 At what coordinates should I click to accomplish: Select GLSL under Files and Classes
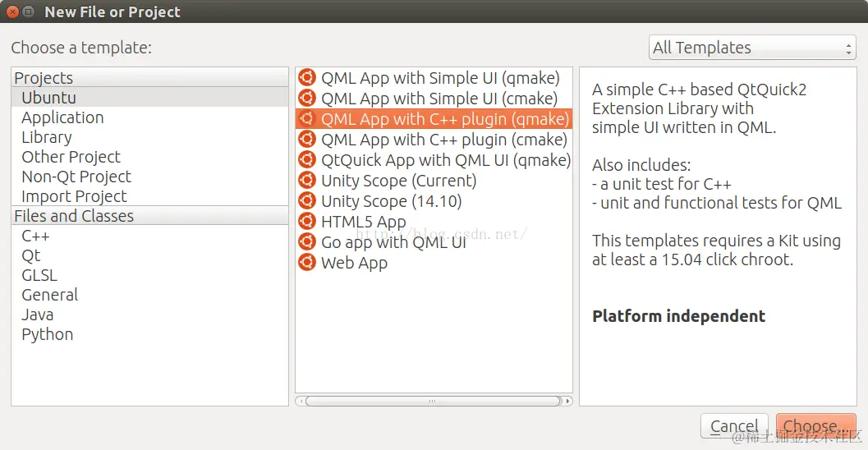149,275
